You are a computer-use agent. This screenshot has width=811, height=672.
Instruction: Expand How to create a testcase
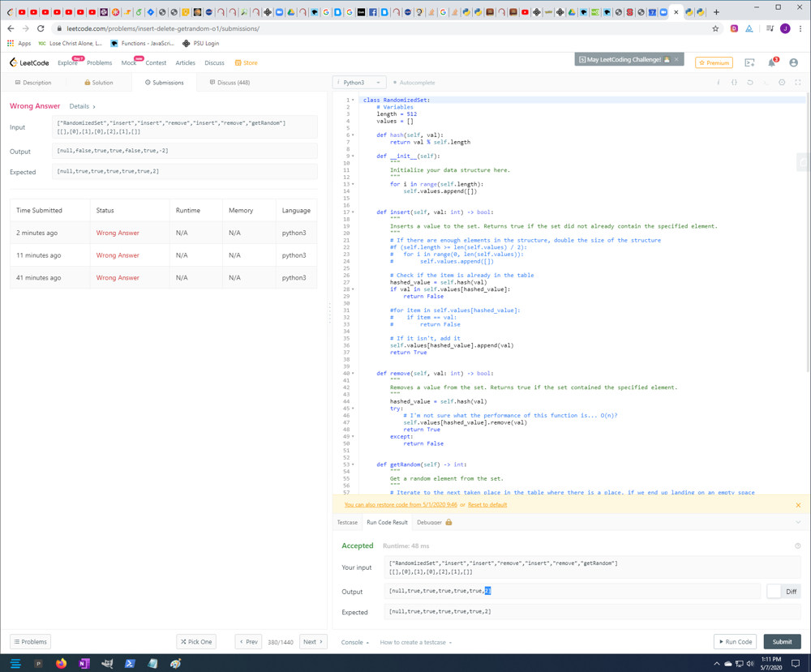(415, 642)
